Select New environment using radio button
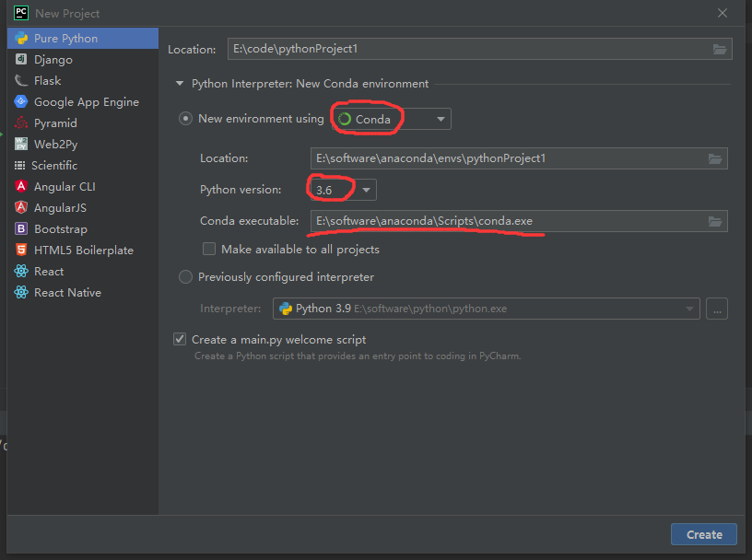The width and height of the screenshot is (752, 560). (x=185, y=119)
